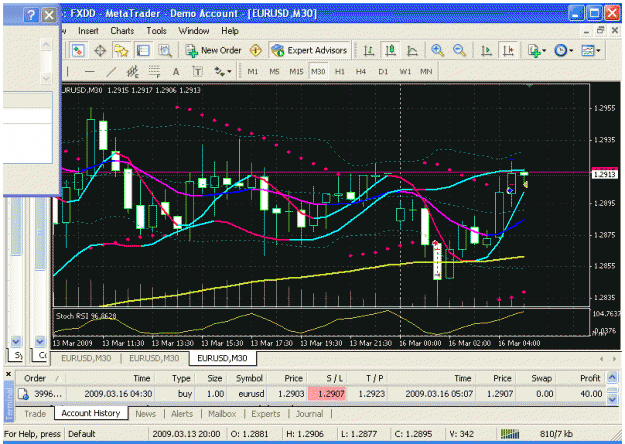The width and height of the screenshot is (625, 444).
Task: Select the horizontal line drawing tool
Action: coord(90,72)
